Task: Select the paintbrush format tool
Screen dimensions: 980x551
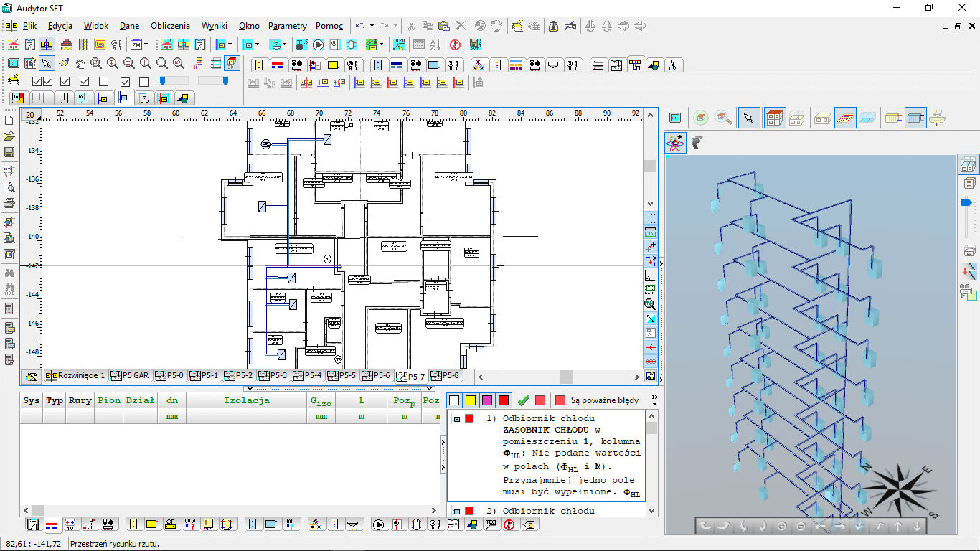Action: pyautogui.click(x=63, y=64)
